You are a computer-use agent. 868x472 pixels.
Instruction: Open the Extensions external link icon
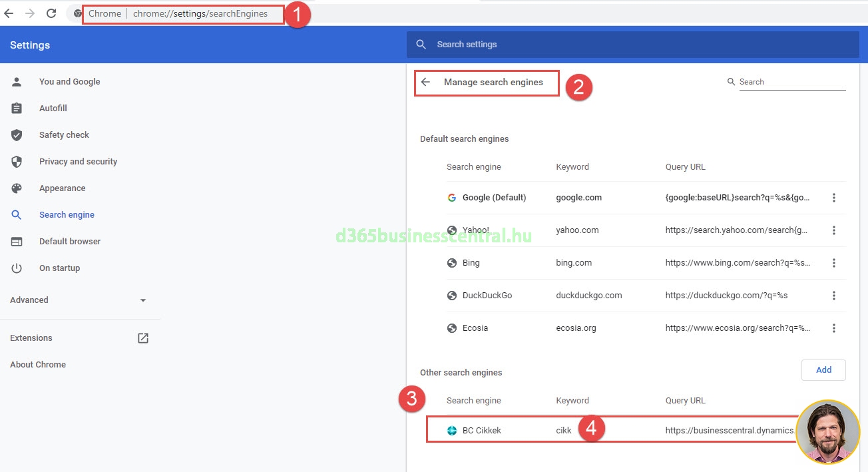pyautogui.click(x=142, y=338)
